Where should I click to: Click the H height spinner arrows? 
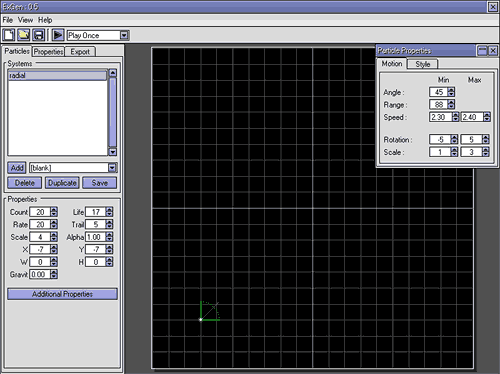pos(109,262)
